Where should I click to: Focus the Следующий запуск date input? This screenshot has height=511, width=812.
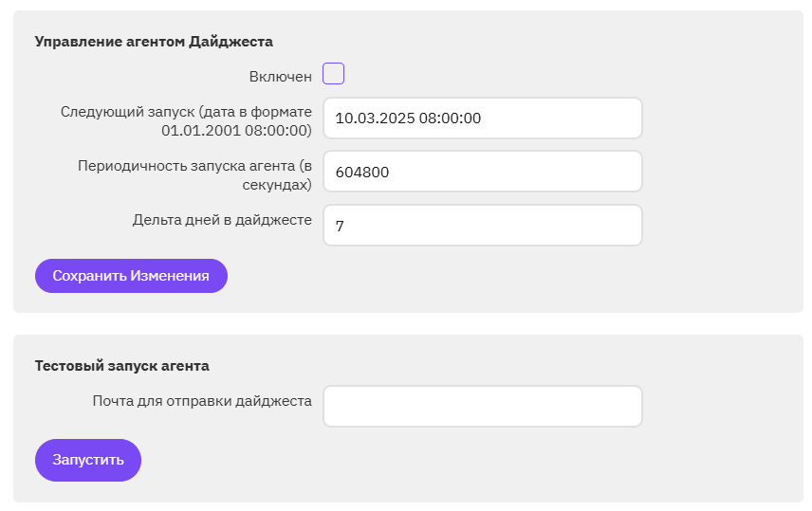483,119
